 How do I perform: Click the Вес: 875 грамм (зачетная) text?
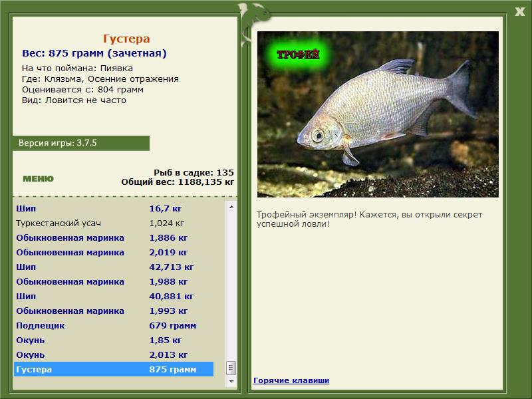pyautogui.click(x=94, y=53)
